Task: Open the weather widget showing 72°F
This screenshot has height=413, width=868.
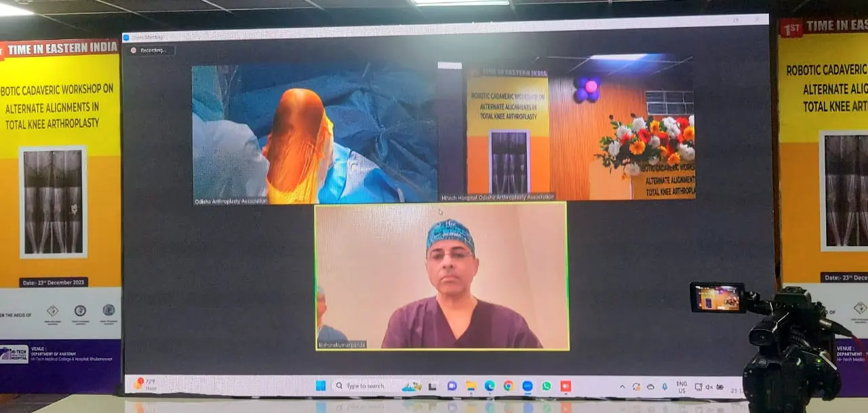Action: 144,384
